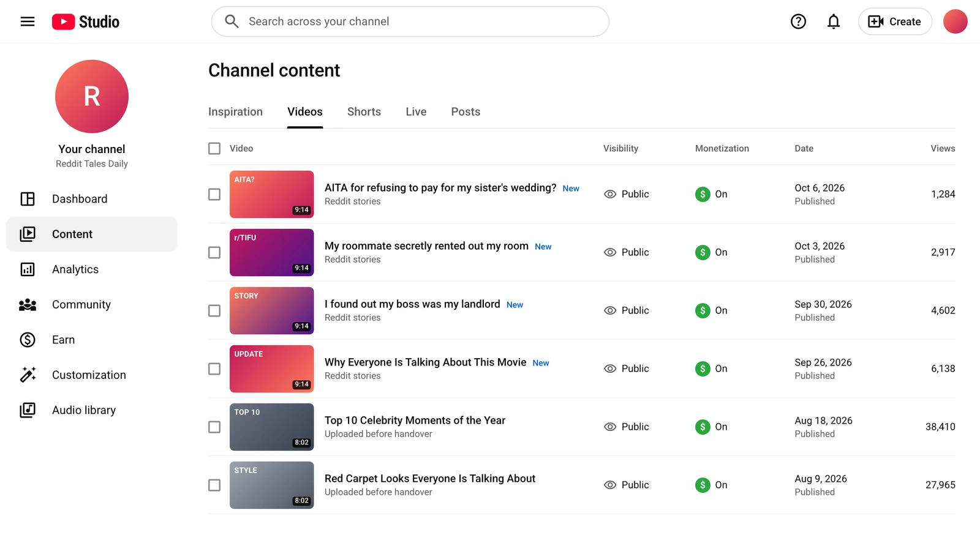The image size is (980, 551).
Task: Check the AITA sister's wedding video
Action: [x=214, y=194]
